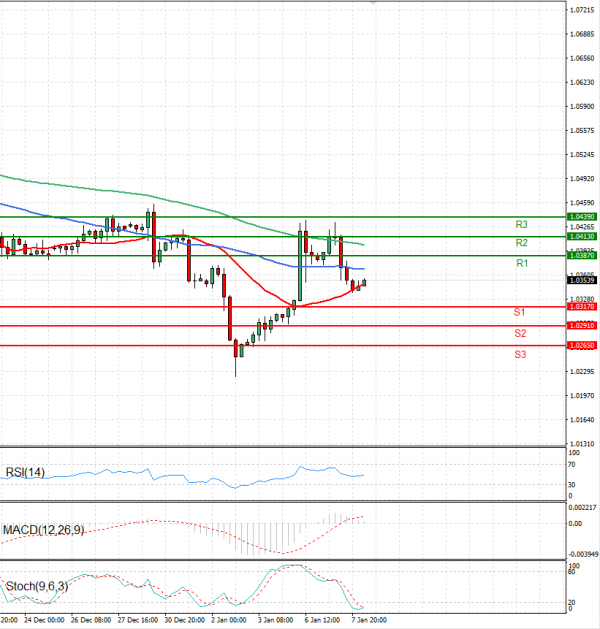Click the -0.003949 MACD scale value

pyautogui.click(x=583, y=554)
